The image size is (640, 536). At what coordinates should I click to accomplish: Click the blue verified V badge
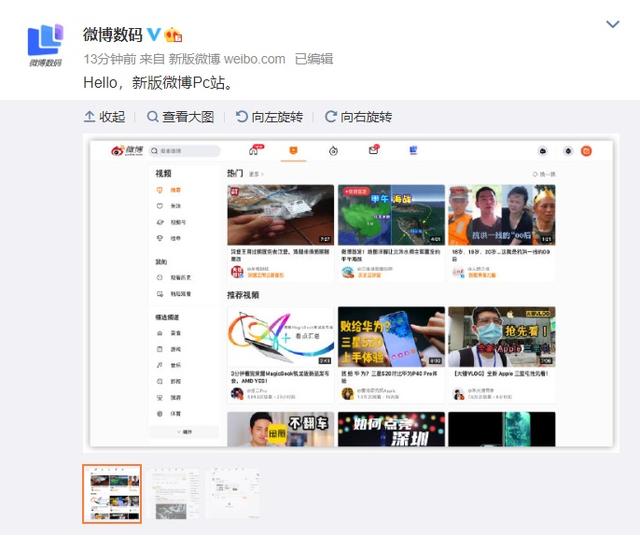(x=154, y=35)
